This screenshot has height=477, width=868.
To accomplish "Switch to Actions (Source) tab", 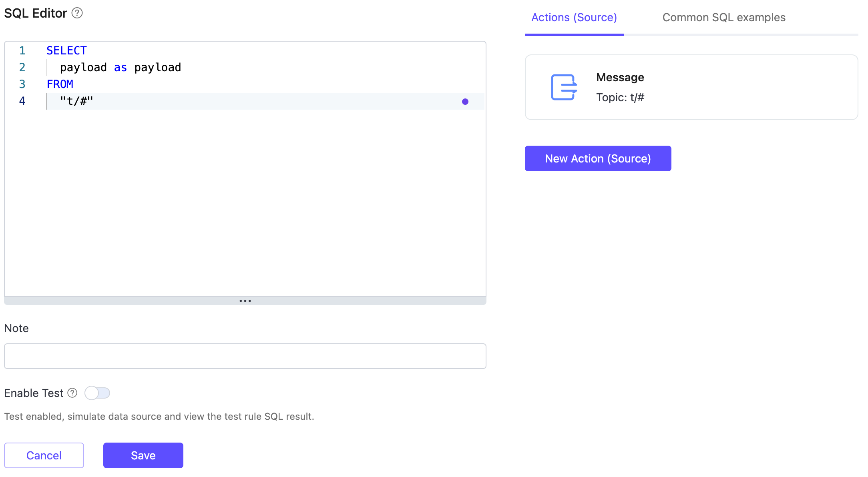I will [574, 18].
